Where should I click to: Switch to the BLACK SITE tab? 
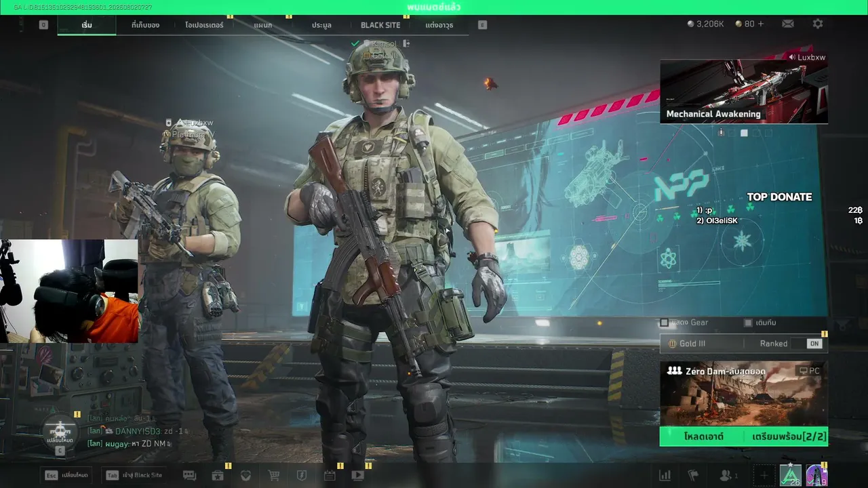point(380,25)
